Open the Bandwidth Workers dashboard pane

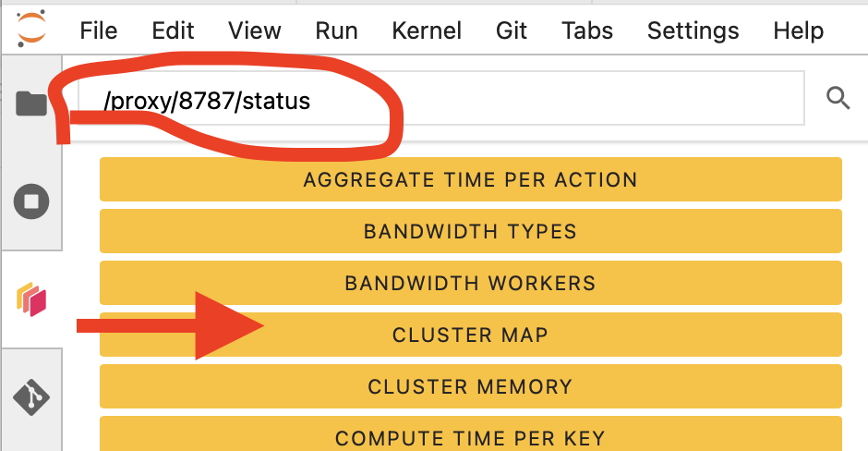[x=470, y=283]
